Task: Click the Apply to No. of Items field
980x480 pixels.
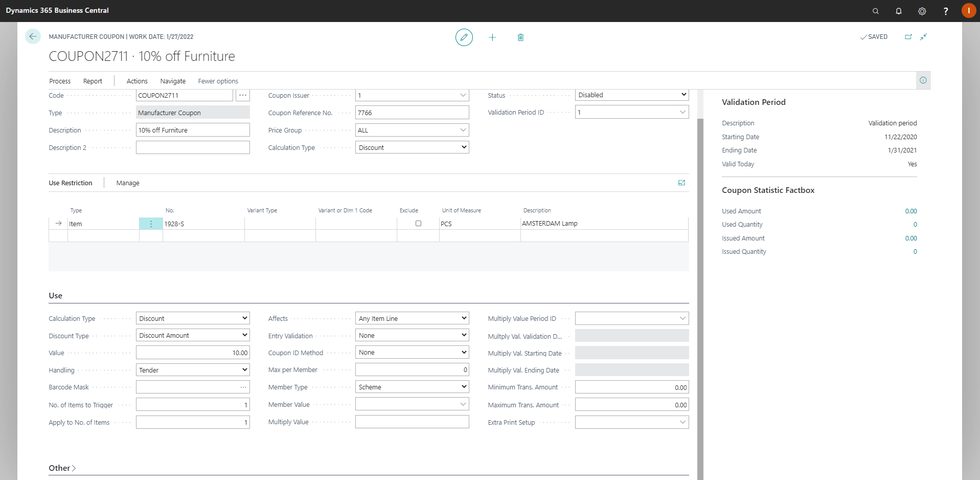Action: [x=193, y=422]
